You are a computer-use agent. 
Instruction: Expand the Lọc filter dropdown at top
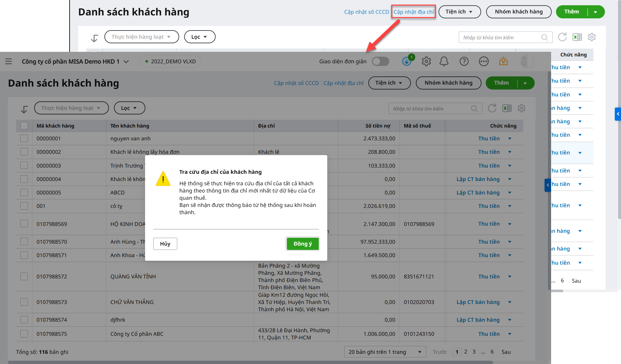point(200,37)
